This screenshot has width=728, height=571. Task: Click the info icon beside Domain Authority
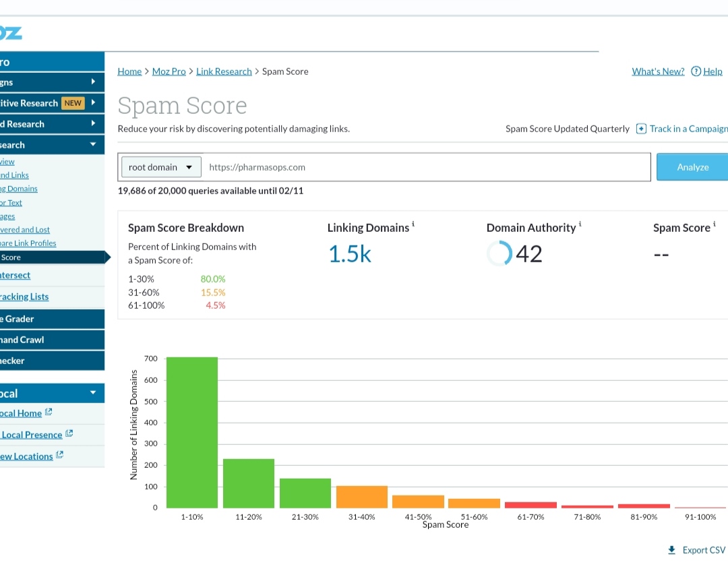point(579,223)
